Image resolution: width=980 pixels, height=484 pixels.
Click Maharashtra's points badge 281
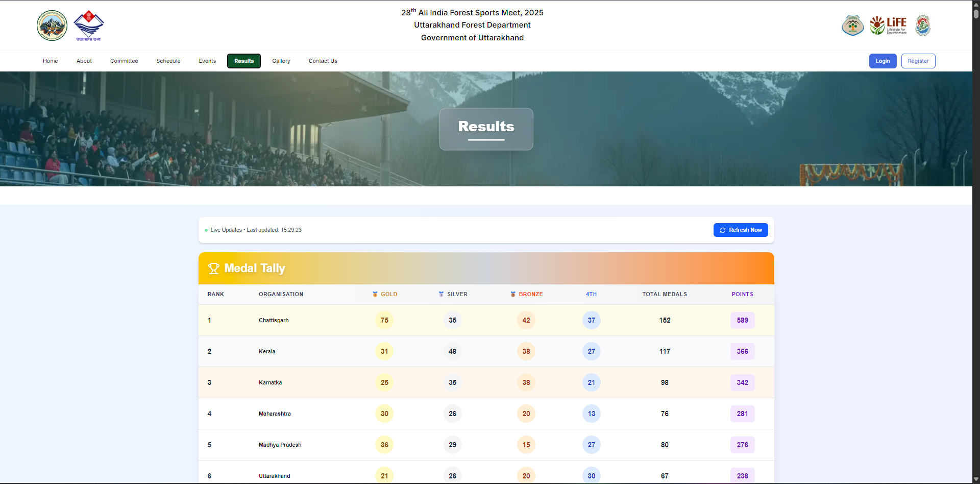pos(743,414)
